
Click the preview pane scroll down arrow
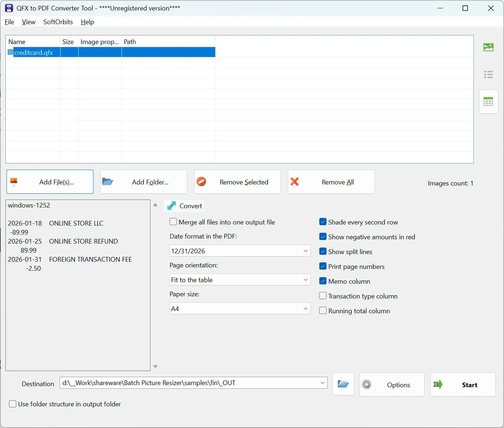pos(155,366)
